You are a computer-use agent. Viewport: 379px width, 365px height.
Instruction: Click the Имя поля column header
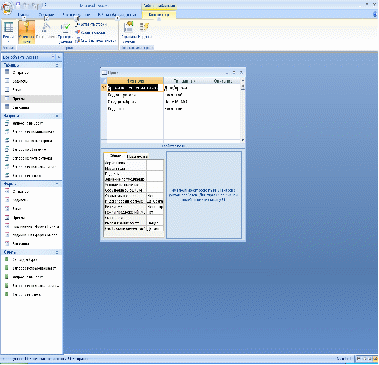click(135, 81)
